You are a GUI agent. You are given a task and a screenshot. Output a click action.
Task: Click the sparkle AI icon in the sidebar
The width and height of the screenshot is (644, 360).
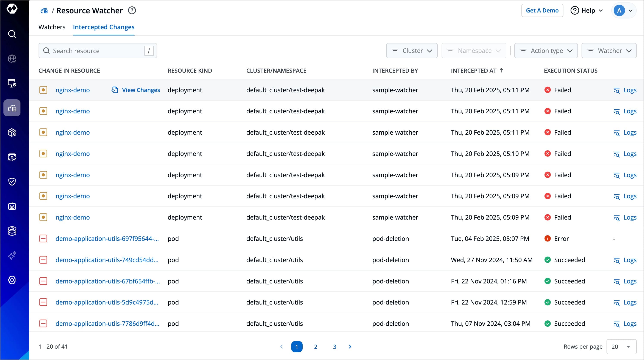(x=12, y=255)
